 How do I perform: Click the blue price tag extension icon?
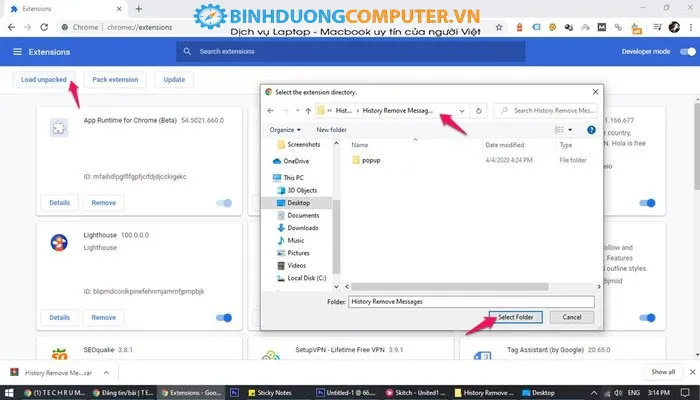536,27
